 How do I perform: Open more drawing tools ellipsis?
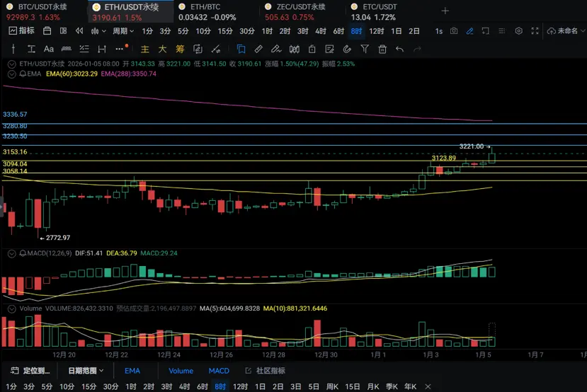point(120,49)
